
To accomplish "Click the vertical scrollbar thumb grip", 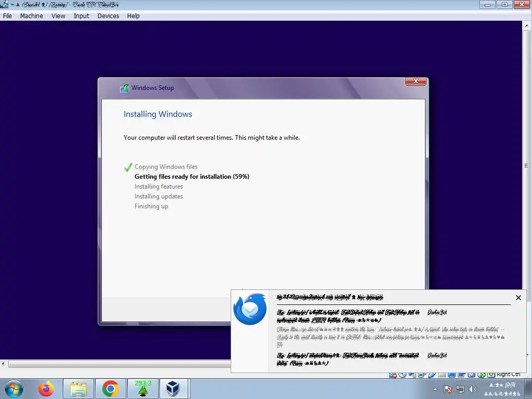I will (x=527, y=166).
